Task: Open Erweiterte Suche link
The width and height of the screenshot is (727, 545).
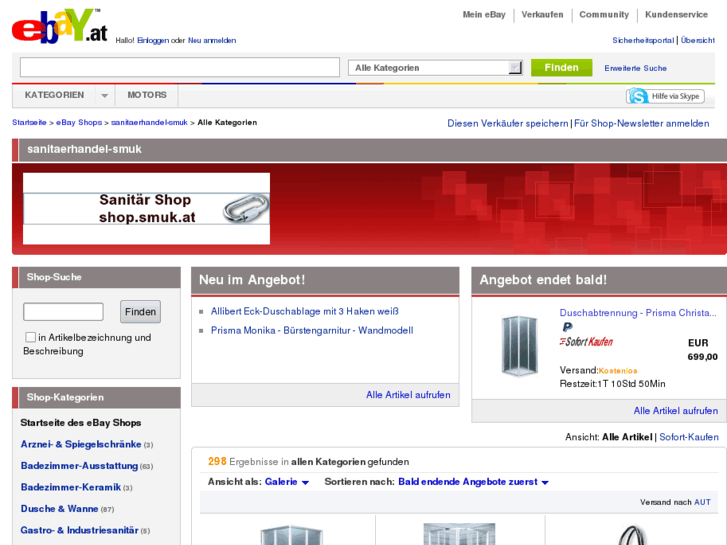Action: (x=635, y=68)
